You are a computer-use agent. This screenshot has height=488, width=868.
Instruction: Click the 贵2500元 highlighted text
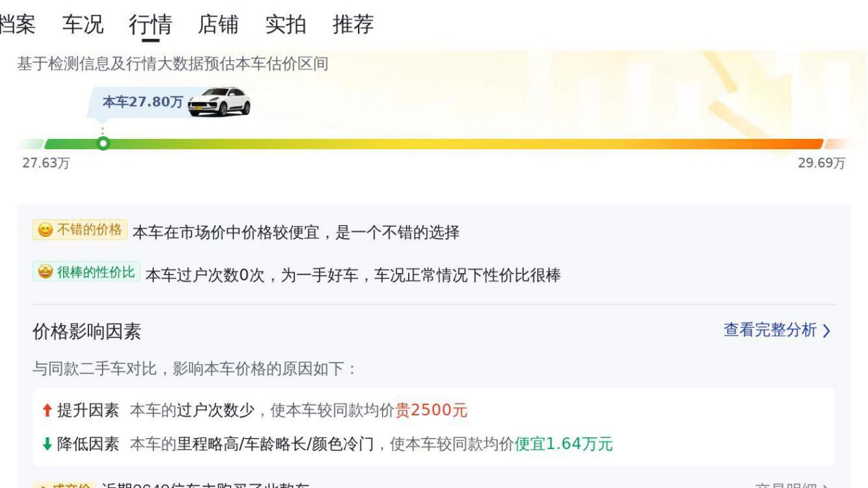[x=431, y=411]
